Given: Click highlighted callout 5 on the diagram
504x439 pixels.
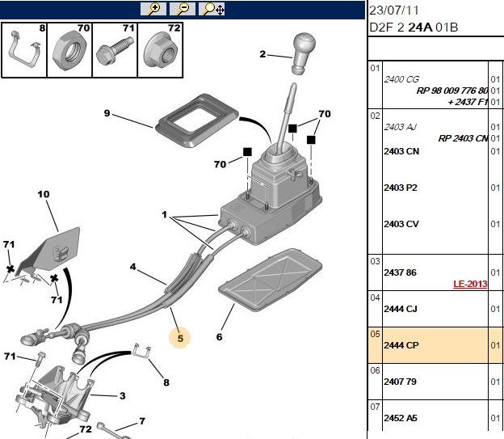Looking at the screenshot, I should 180,338.
